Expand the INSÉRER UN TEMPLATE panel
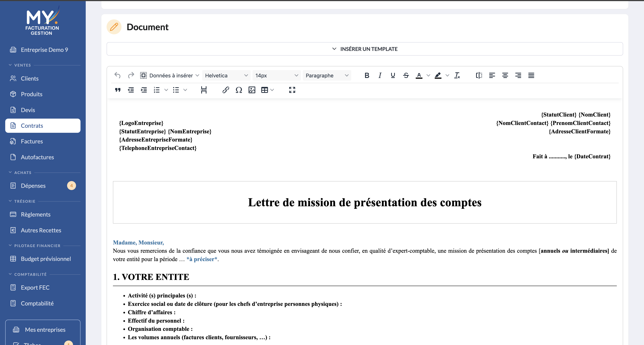Screen dimensions: 644x345 364,49
